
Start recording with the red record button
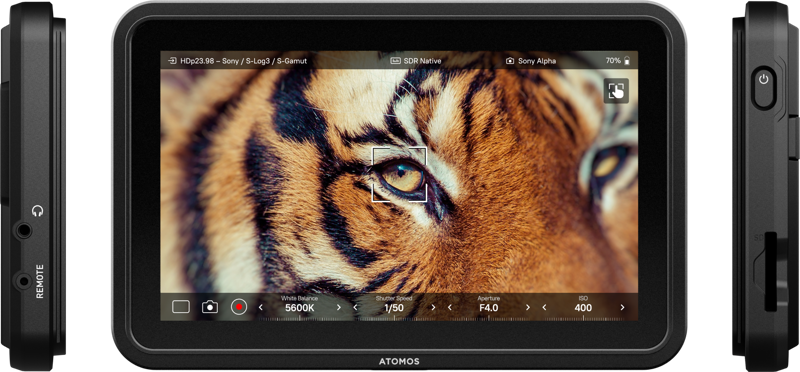(x=238, y=307)
